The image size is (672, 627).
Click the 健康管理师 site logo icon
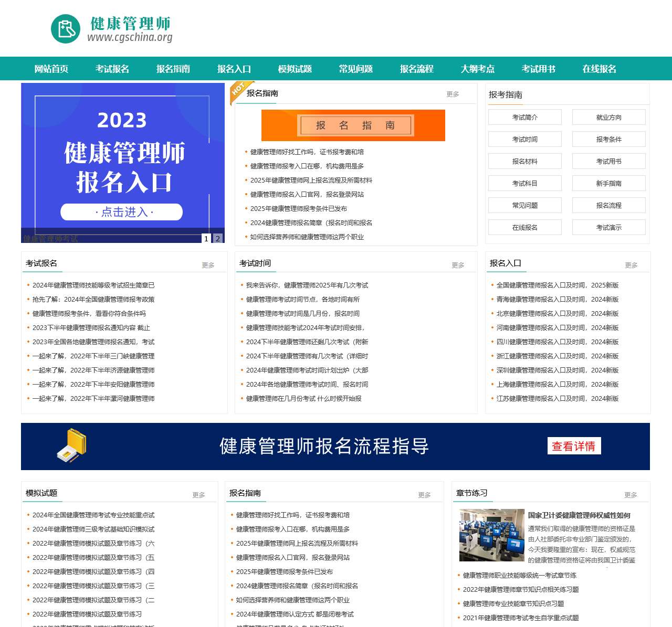[65, 29]
